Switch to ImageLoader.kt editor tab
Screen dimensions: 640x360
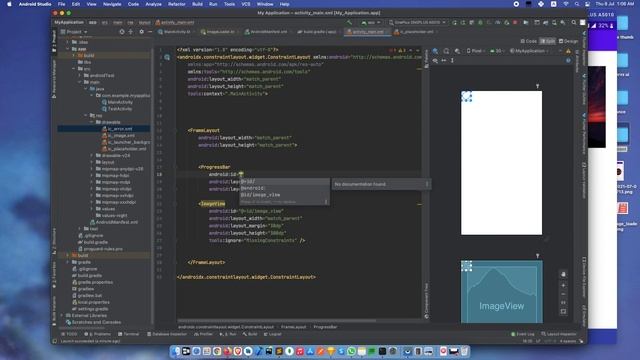218,31
